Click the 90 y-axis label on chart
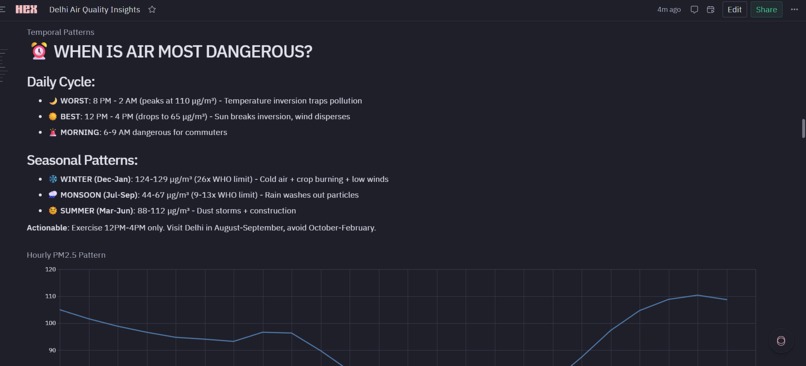 [x=51, y=351]
